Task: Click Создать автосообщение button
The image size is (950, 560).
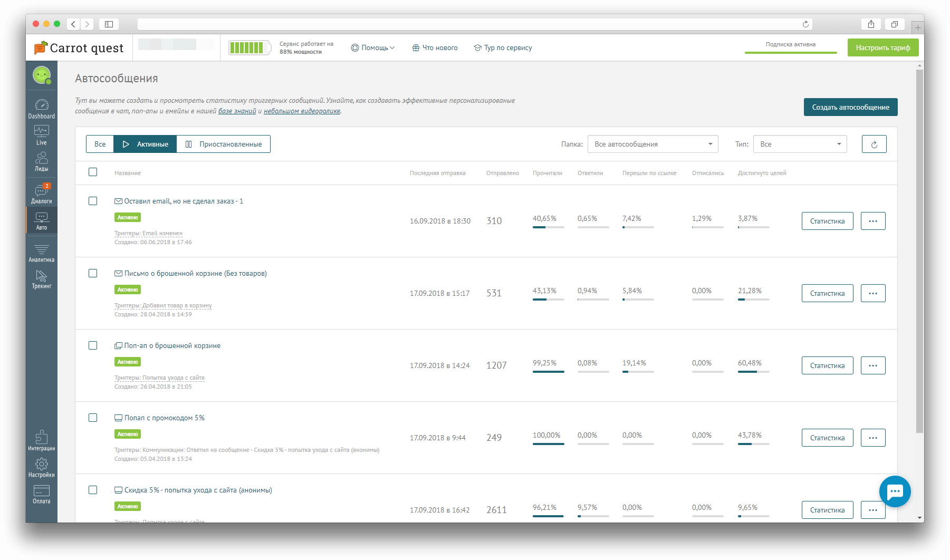Action: tap(850, 107)
